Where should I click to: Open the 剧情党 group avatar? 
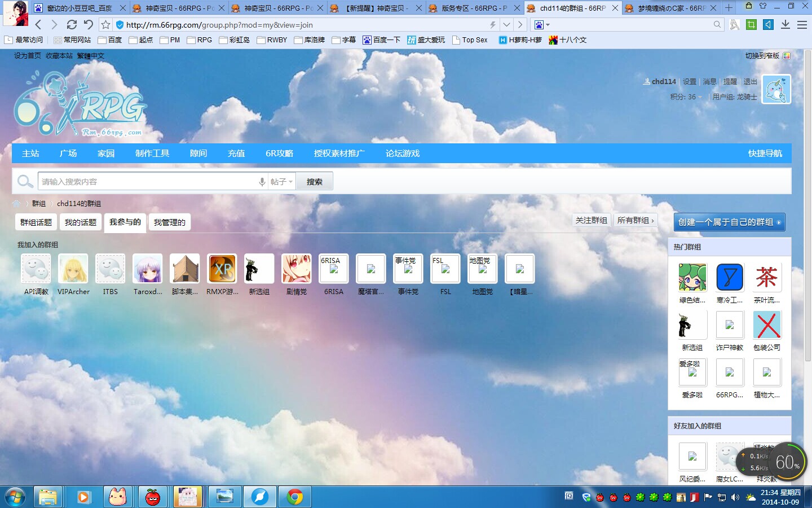pos(297,268)
